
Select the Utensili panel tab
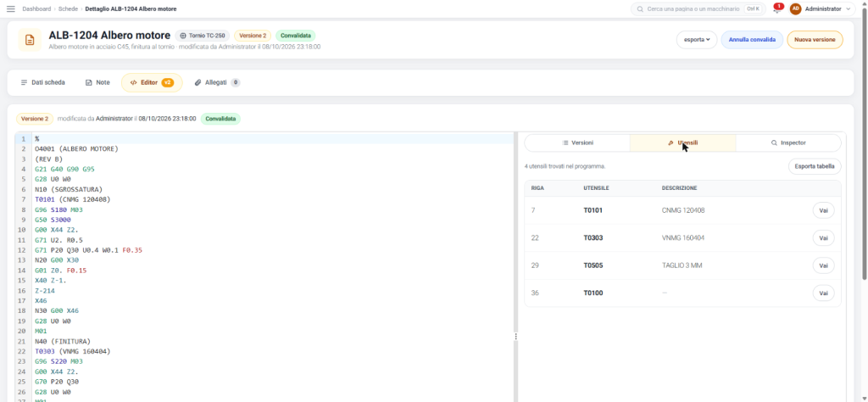click(683, 142)
